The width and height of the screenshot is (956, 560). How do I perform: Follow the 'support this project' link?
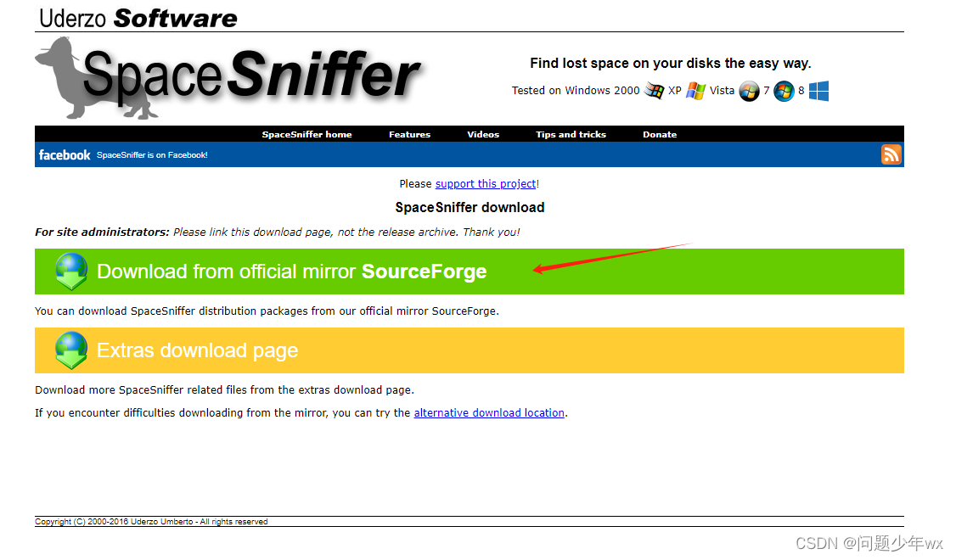[x=486, y=183]
